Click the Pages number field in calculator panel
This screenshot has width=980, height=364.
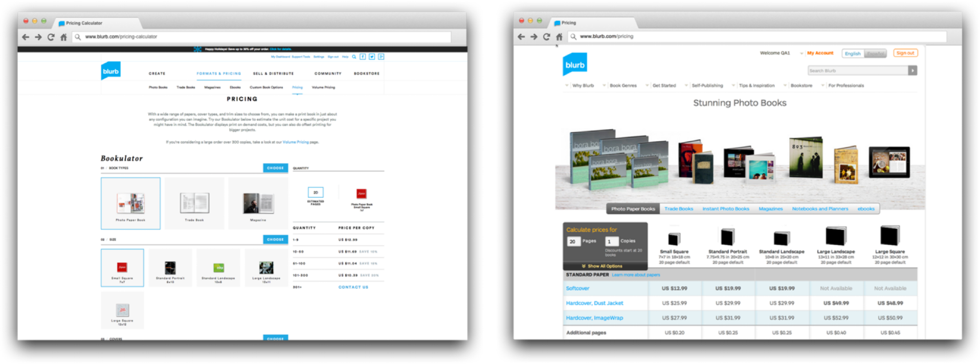573,242
